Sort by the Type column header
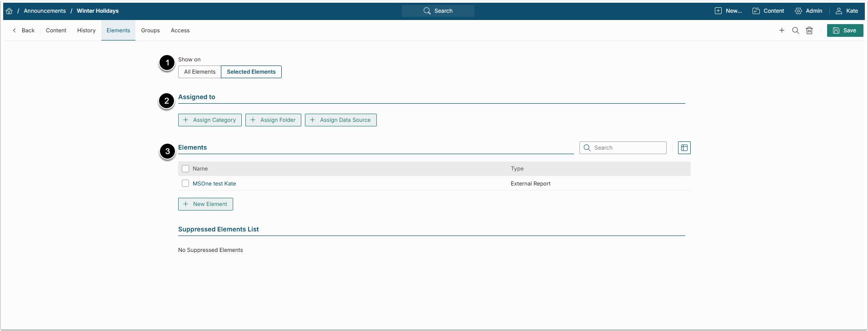 517,169
